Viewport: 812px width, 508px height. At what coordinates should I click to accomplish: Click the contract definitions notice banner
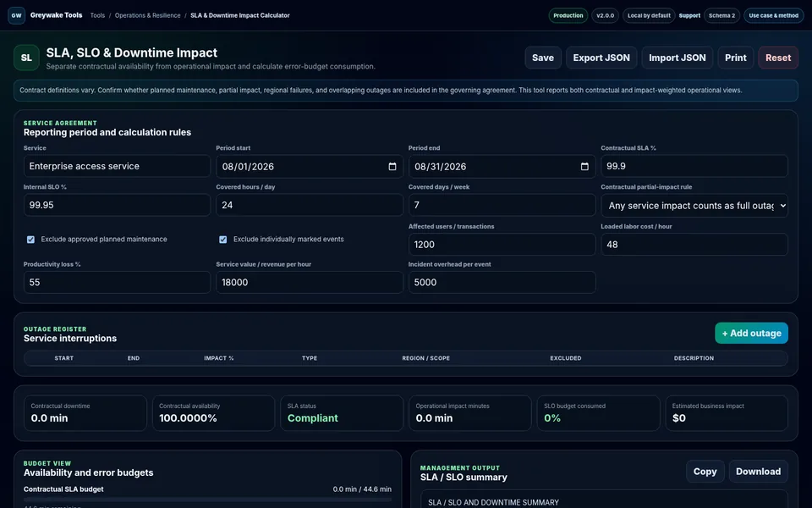pyautogui.click(x=406, y=91)
